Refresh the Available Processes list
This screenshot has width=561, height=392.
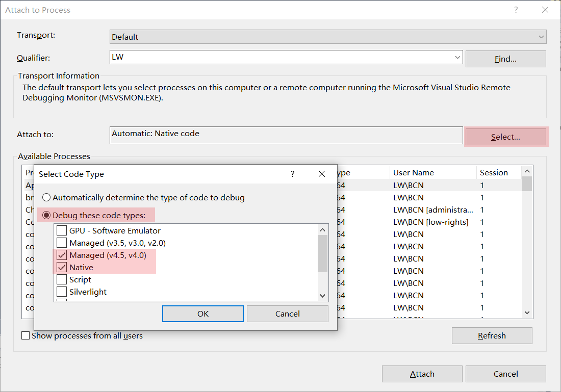(492, 335)
